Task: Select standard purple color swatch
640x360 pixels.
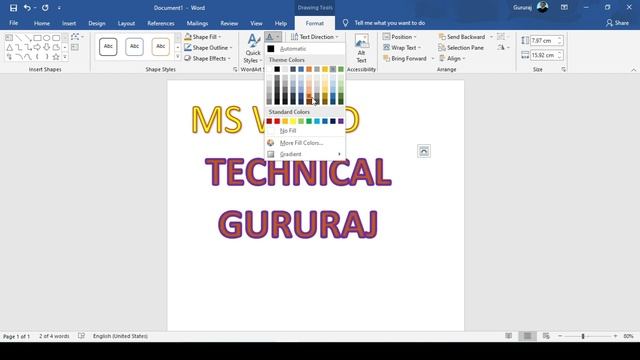Action: pos(341,121)
